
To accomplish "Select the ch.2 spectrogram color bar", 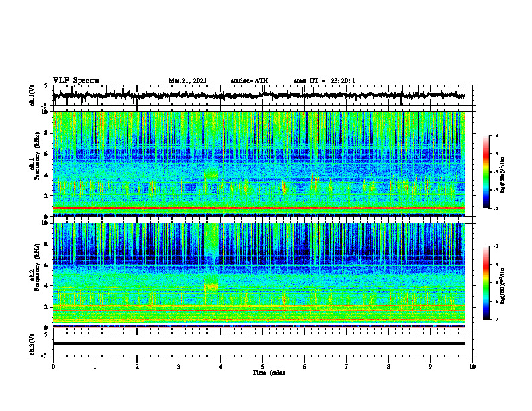I will [486, 283].
